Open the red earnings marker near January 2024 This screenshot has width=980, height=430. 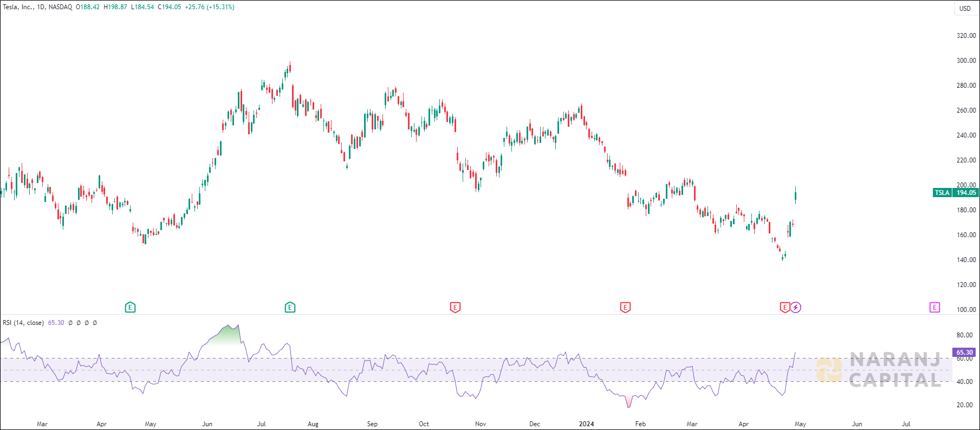coord(625,308)
